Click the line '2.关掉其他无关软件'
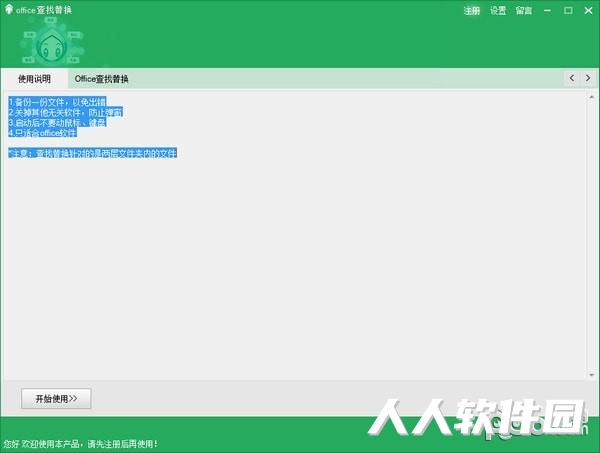The image size is (600, 453). [x=65, y=112]
